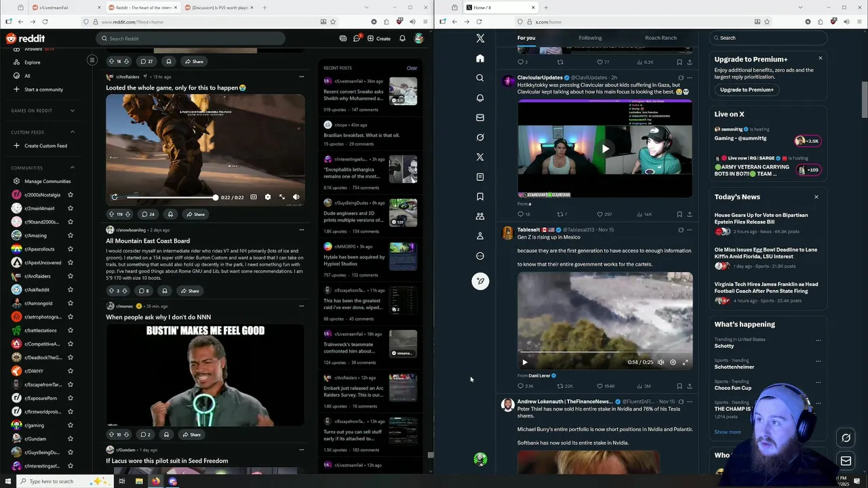The image size is (868, 488).
Task: Mute the Reddit ArcRaiders video
Action: pos(296,197)
